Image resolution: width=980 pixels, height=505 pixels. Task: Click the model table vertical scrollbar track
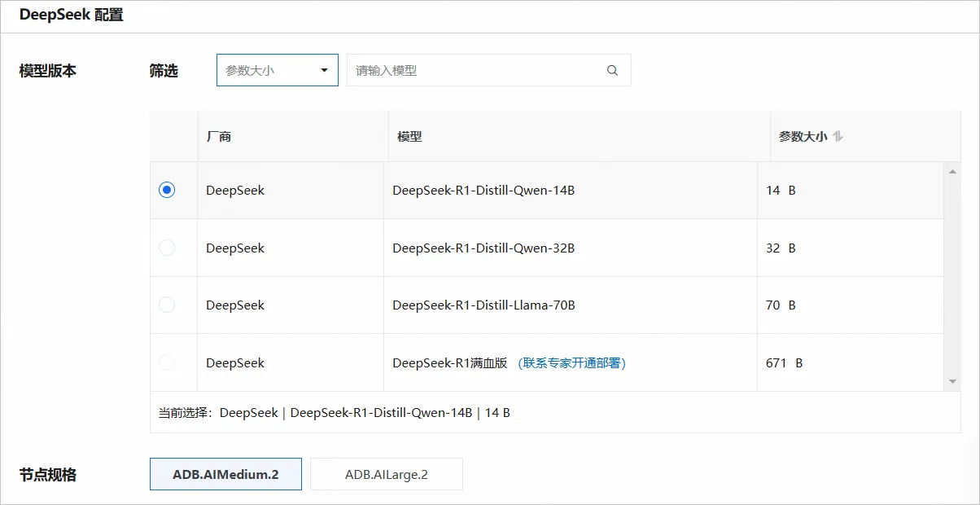click(x=952, y=277)
